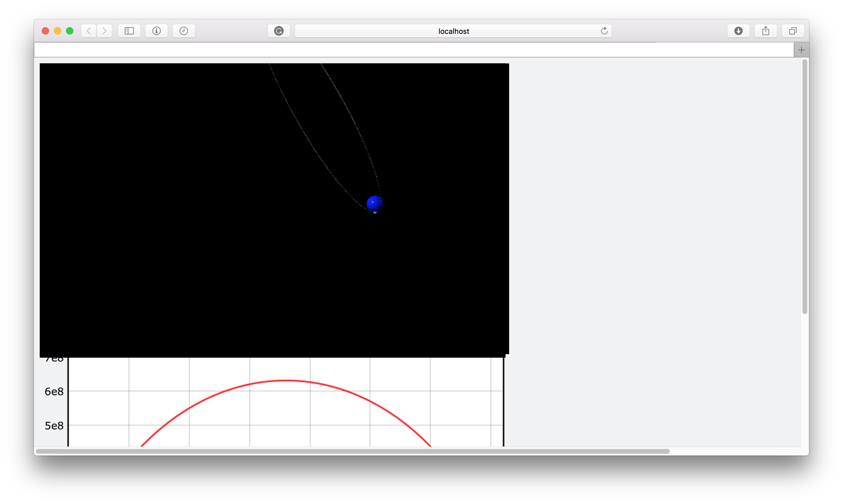The width and height of the screenshot is (843, 504).
Task: Open the Grammarly extension icon
Action: coord(279,31)
